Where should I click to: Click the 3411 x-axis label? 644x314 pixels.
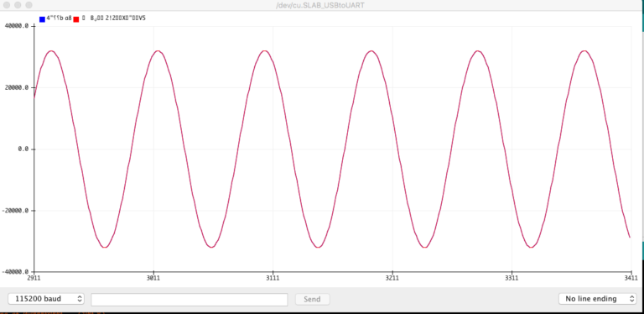tap(631, 278)
